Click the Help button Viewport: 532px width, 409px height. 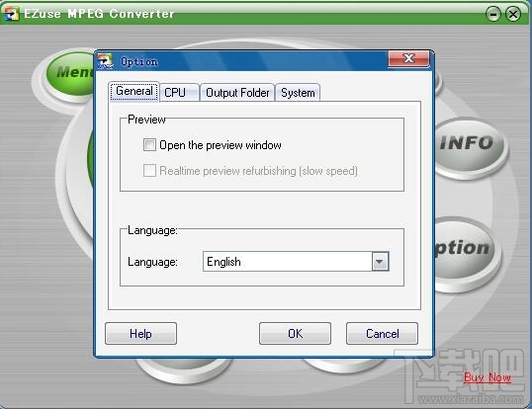[x=140, y=334]
